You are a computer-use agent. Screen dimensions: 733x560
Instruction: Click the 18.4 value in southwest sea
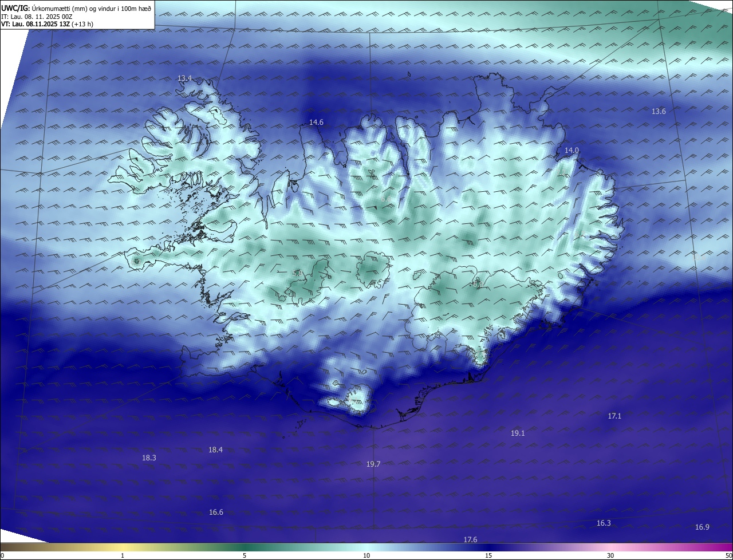215,449
